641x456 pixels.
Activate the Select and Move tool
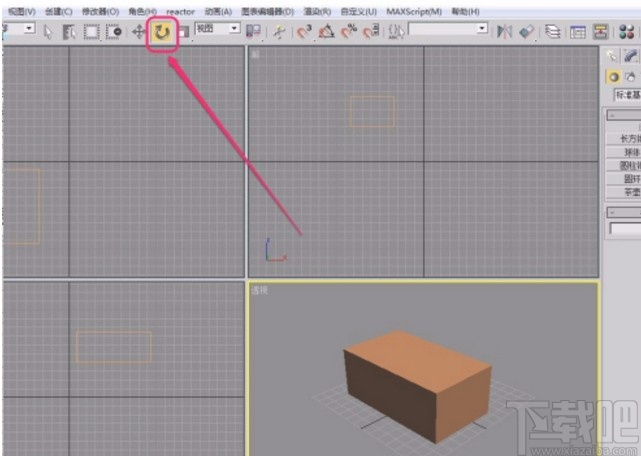tap(139, 31)
